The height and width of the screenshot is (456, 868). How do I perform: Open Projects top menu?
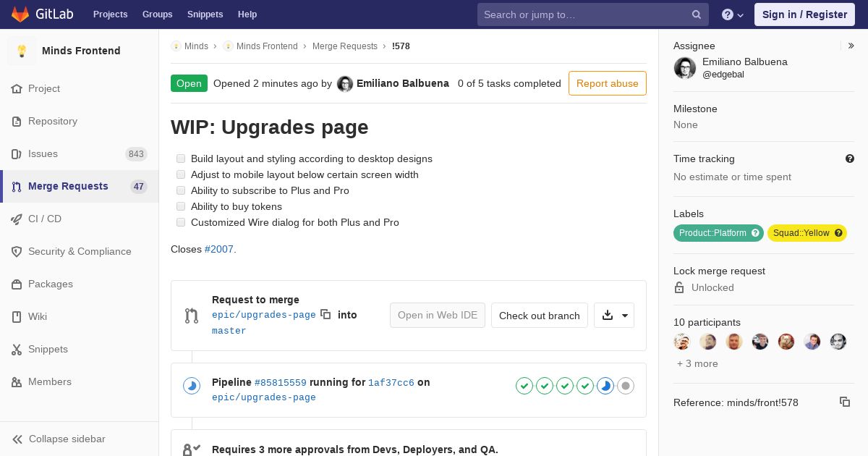110,14
